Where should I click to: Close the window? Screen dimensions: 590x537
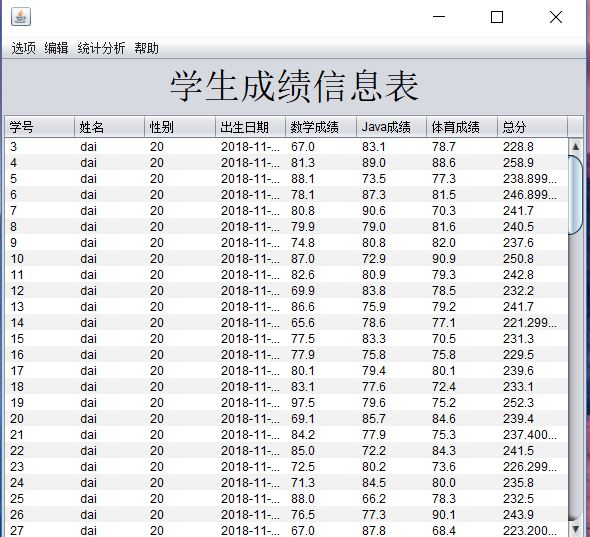click(556, 17)
